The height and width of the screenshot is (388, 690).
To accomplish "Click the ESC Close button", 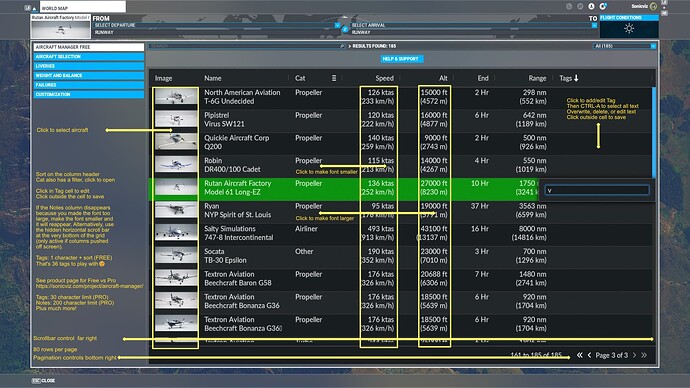I will coord(43,381).
